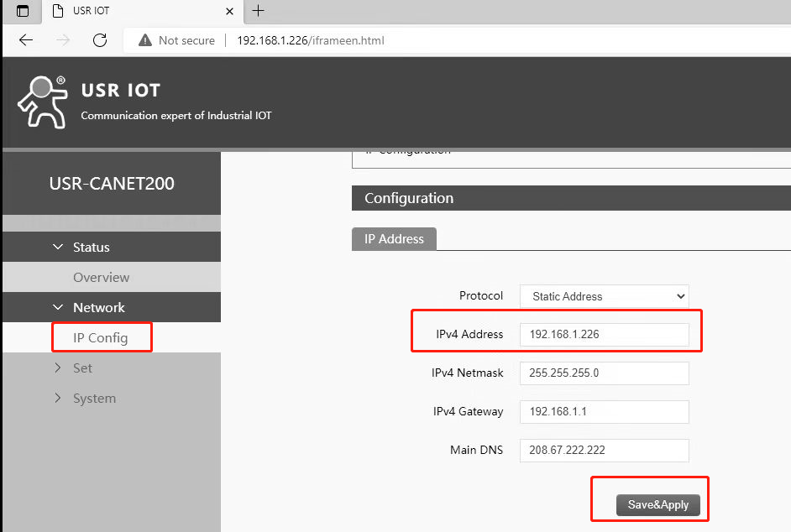Open the tab actions menu icon
This screenshot has width=791, height=532.
tap(23, 11)
